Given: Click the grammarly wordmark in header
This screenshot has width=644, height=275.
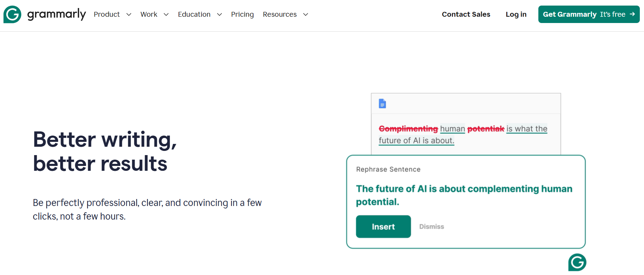Looking at the screenshot, I should [x=56, y=14].
